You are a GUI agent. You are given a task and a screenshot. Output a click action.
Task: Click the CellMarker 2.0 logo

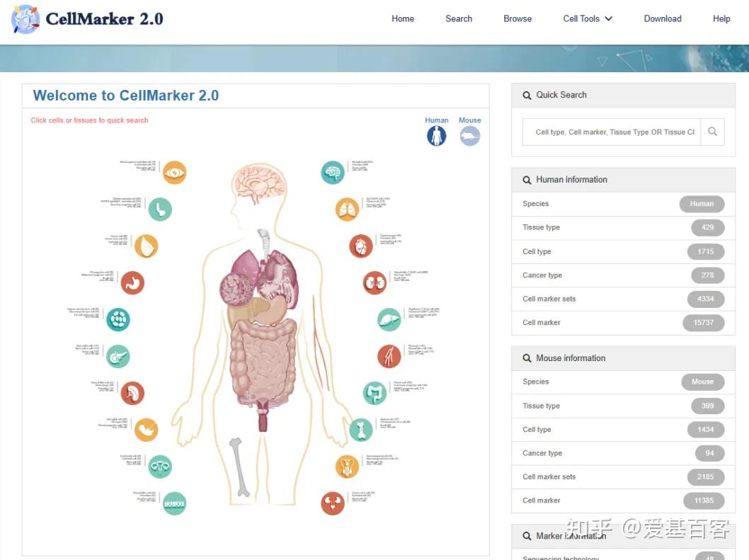(87, 19)
